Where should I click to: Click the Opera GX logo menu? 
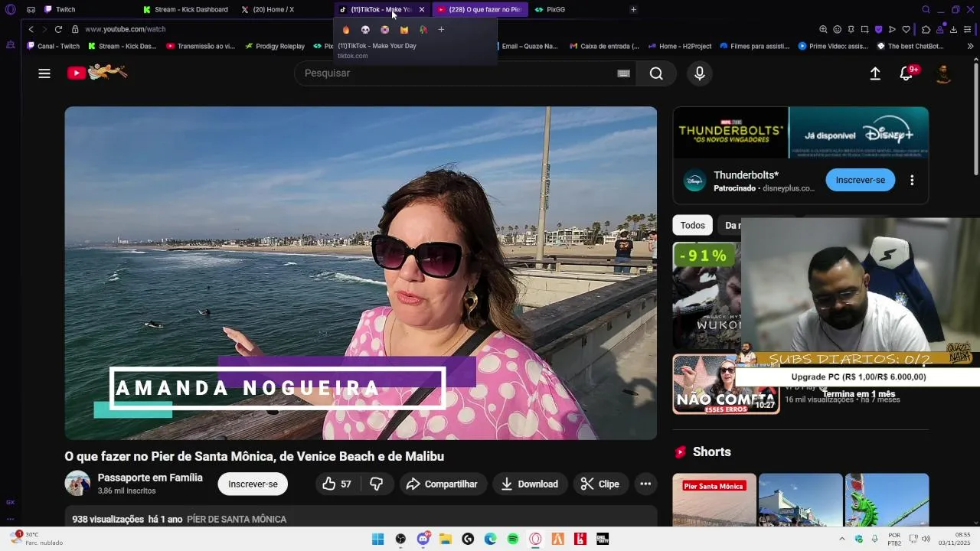pyautogui.click(x=10, y=9)
